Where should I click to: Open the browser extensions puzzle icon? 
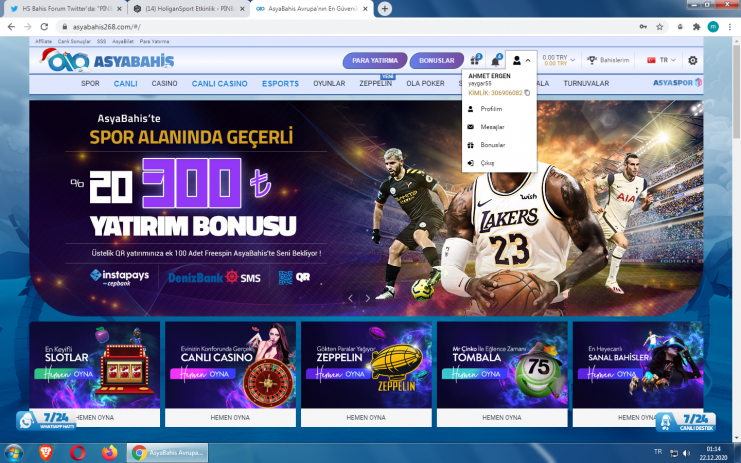[x=696, y=27]
